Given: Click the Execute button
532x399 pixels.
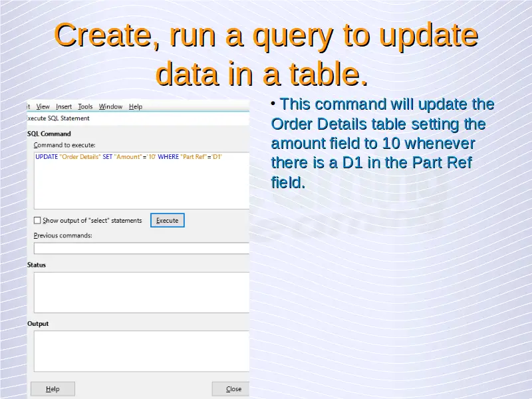Looking at the screenshot, I should click(x=168, y=220).
